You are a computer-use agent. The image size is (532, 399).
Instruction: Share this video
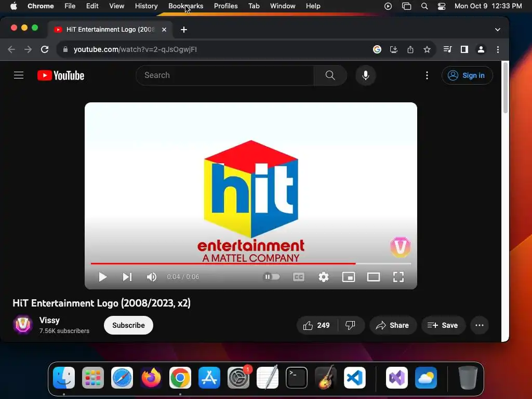click(x=393, y=325)
